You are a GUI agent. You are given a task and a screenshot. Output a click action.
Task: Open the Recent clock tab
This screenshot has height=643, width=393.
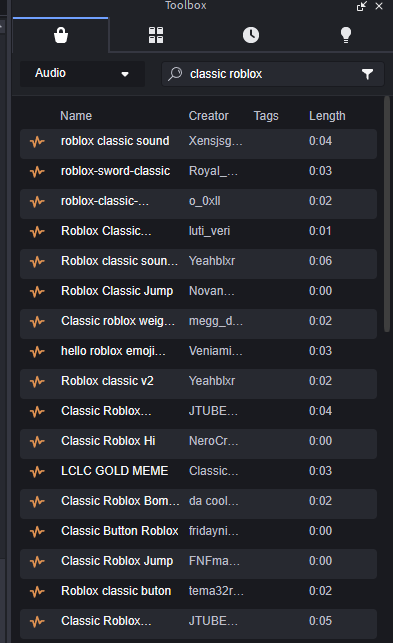(251, 35)
